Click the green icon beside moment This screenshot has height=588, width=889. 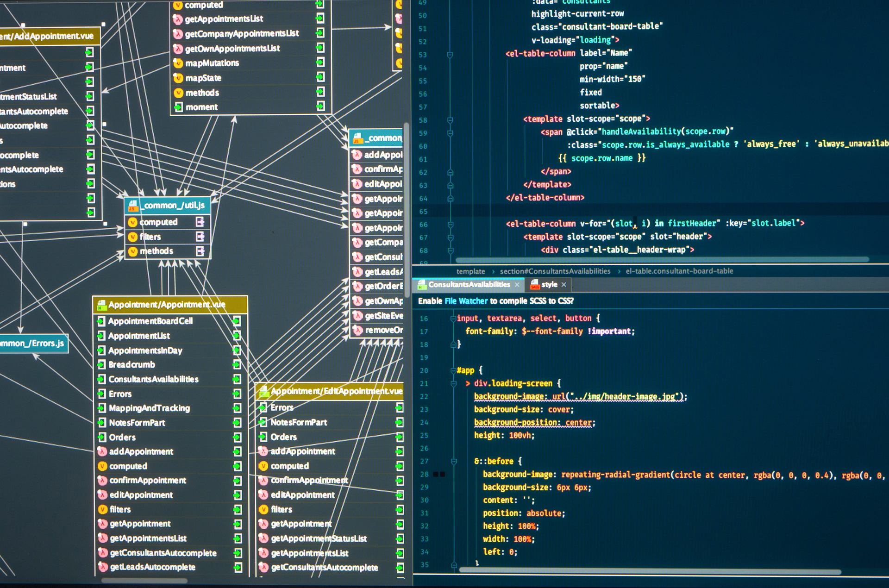pos(178,107)
